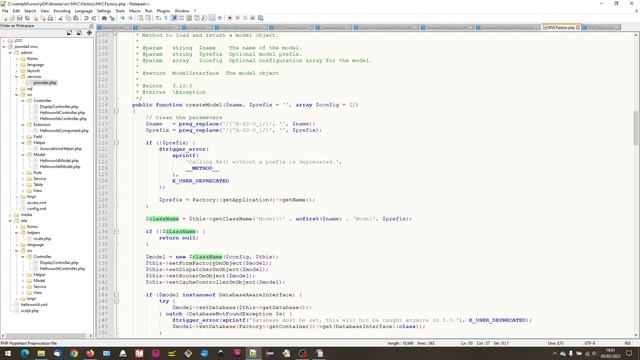Open the Language menu
Screen dimensions: 640x360
point(84,11)
